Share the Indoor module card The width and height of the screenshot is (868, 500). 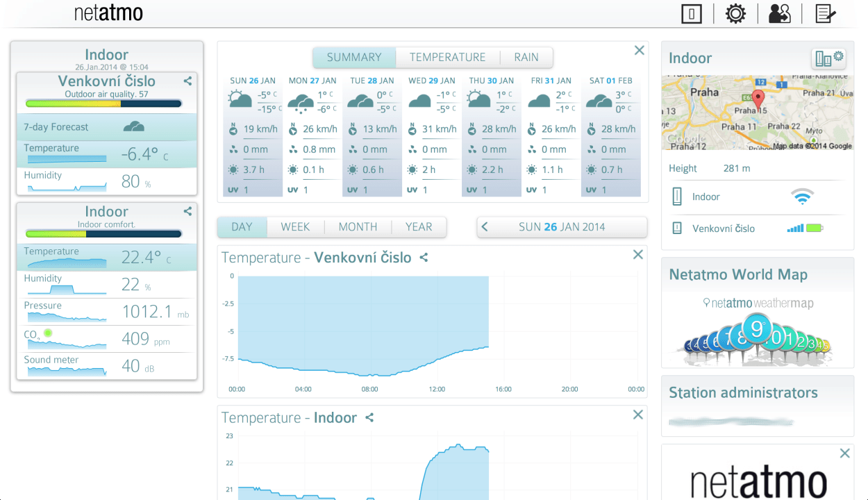[x=187, y=211]
